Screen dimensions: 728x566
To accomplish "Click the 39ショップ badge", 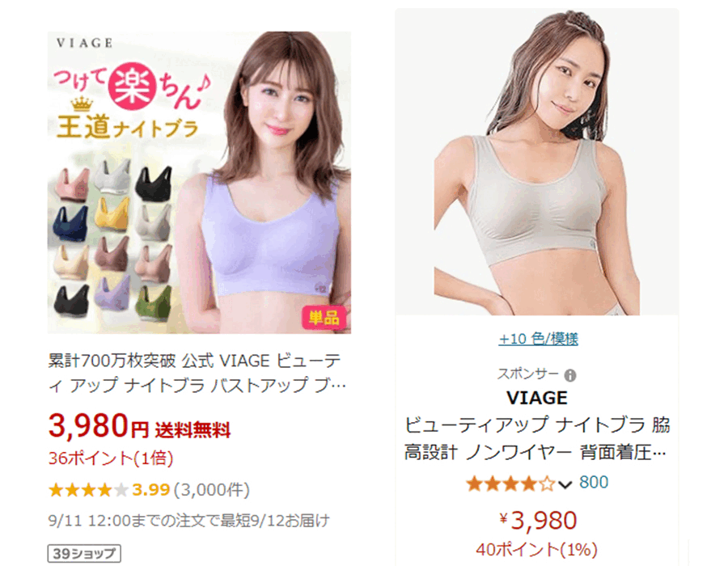I will (84, 554).
